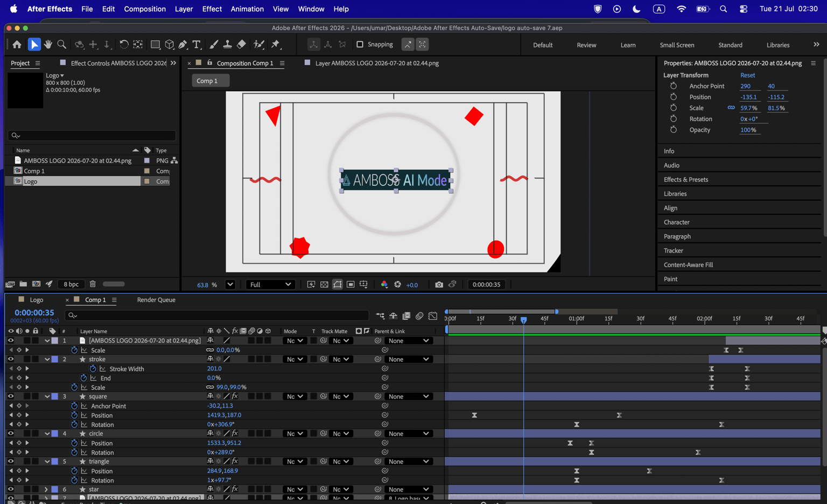Viewport: 827px width, 504px height.
Task: Select the Zoom tool magnifier
Action: coord(62,45)
